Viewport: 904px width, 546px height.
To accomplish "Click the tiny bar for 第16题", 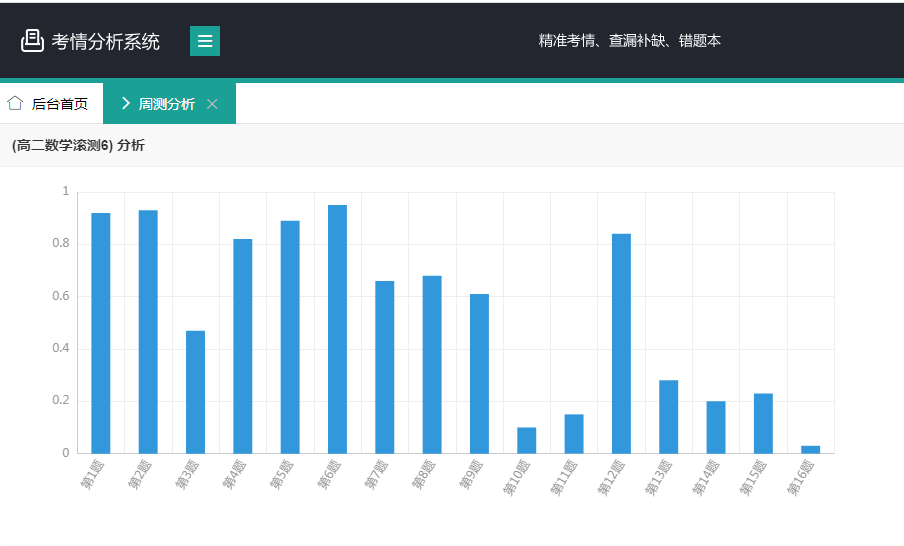I will 810,449.
